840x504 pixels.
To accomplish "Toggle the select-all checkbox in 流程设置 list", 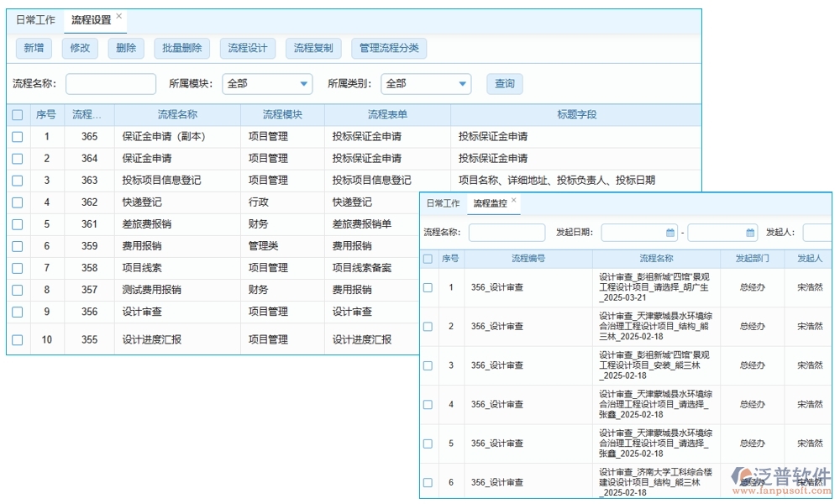I will pyautogui.click(x=18, y=114).
